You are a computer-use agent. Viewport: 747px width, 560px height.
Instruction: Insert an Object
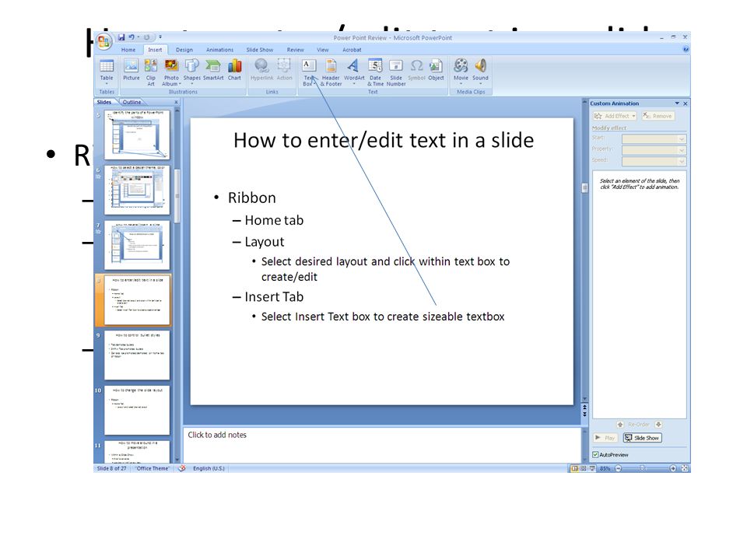point(436,69)
